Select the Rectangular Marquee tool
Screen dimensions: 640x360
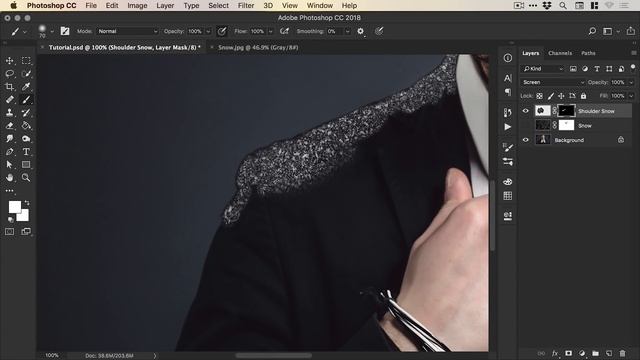pyautogui.click(x=26, y=61)
